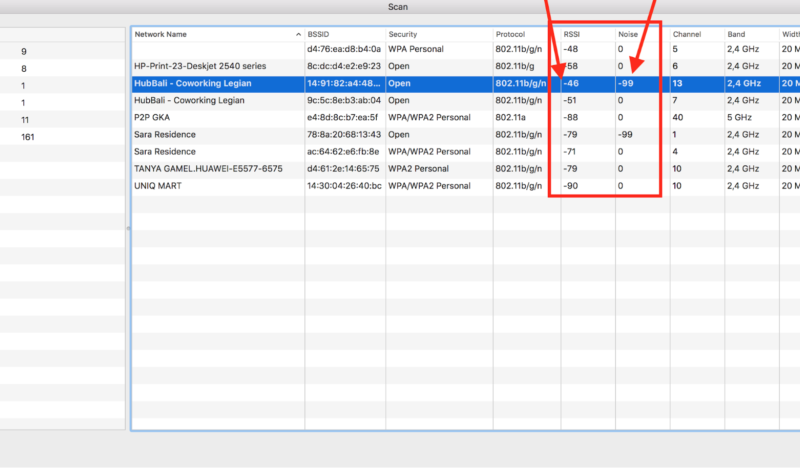800x468 pixels.
Task: Select the Open Sara Residence network
Action: pos(466,135)
